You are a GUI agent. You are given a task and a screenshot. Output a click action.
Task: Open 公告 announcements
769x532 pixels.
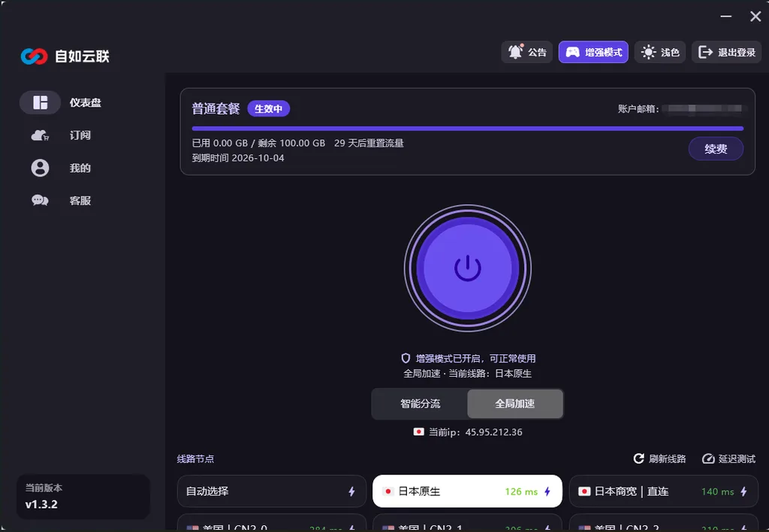point(526,52)
